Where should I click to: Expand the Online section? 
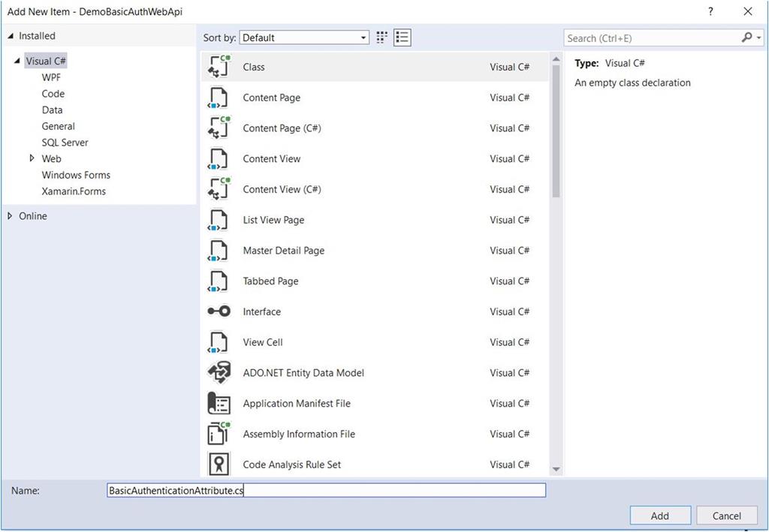coord(9,215)
